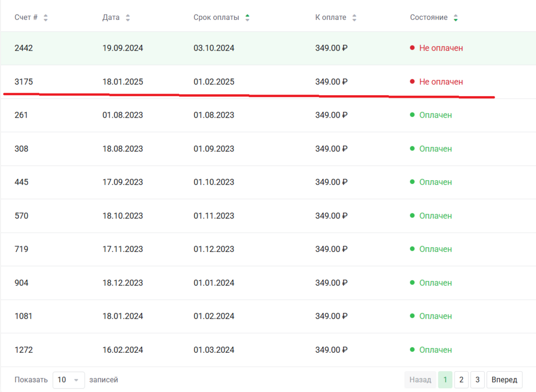Go to page 3 of invoices
Screen dimensions: 536x392
477,379
